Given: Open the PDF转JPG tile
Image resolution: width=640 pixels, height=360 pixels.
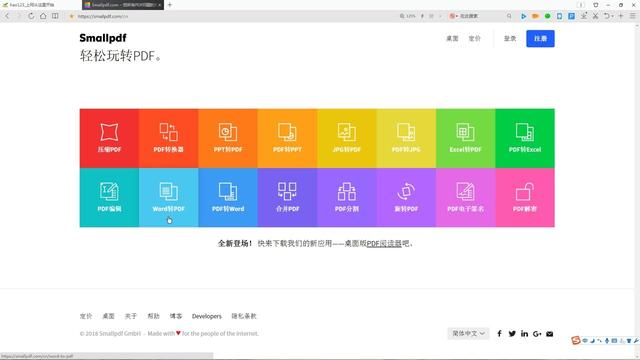Looking at the screenshot, I should pyautogui.click(x=406, y=138).
